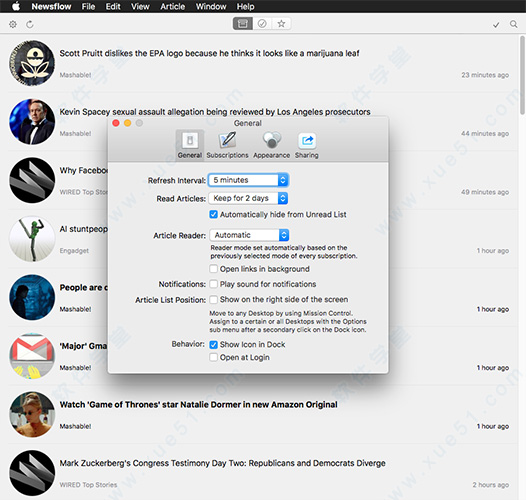
Task: Select the General preferences icon
Action: coord(190,145)
